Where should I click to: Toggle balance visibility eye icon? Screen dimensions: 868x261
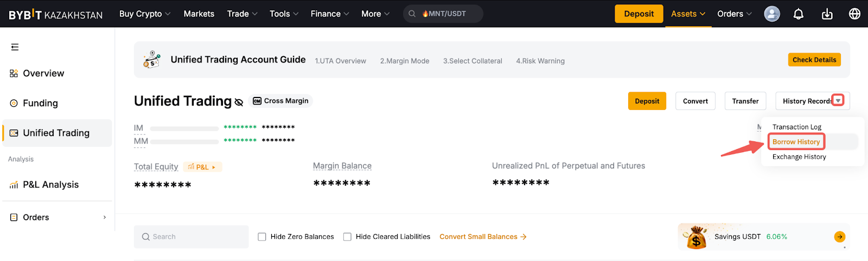[x=239, y=102]
